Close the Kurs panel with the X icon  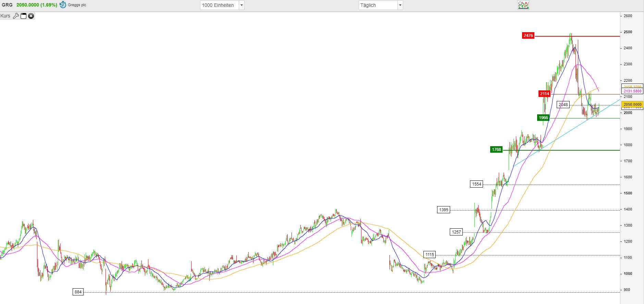[31, 16]
